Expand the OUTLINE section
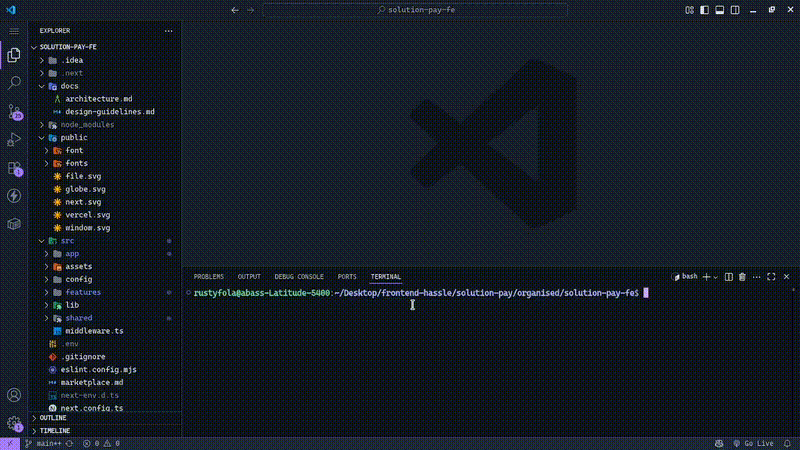Image resolution: width=800 pixels, height=450 pixels. [x=105, y=418]
